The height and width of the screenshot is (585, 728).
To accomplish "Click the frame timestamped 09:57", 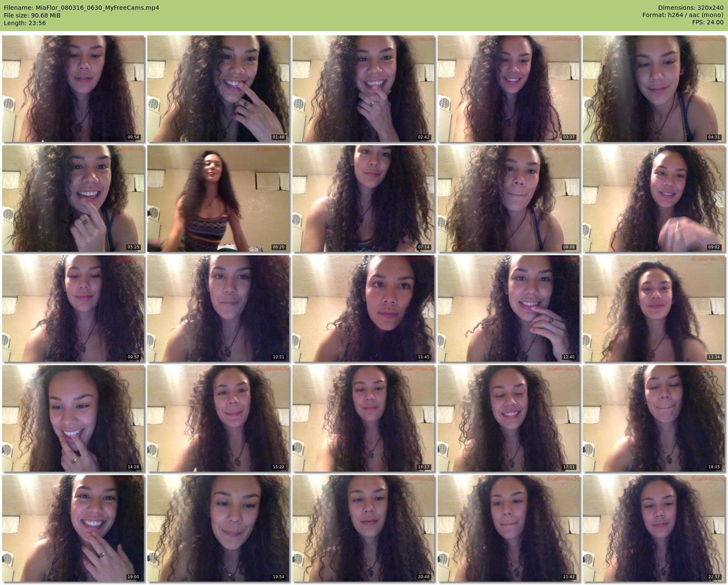I will (x=73, y=308).
